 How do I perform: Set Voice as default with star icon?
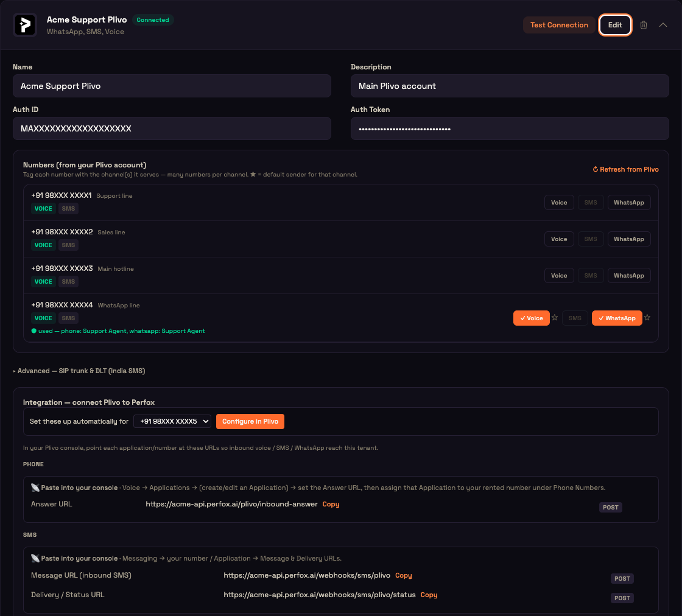(x=555, y=318)
